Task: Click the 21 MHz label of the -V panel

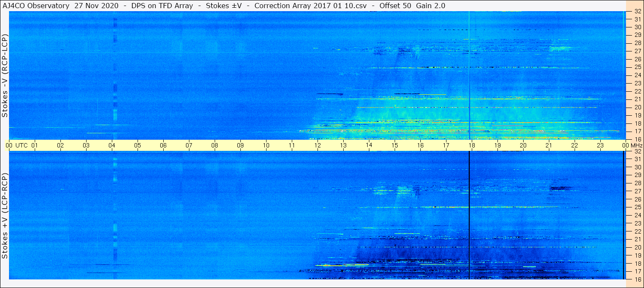Action: pyautogui.click(x=637, y=99)
